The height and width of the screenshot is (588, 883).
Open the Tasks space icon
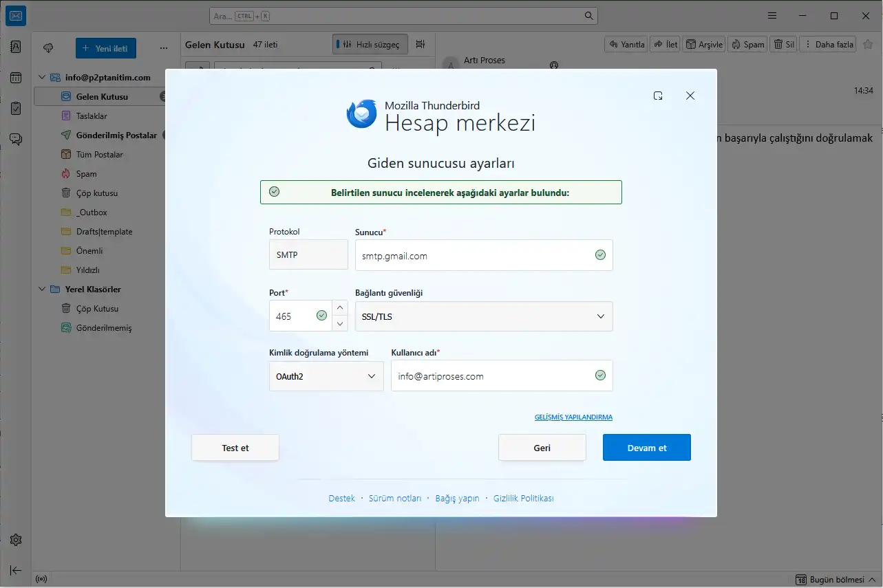[16, 108]
